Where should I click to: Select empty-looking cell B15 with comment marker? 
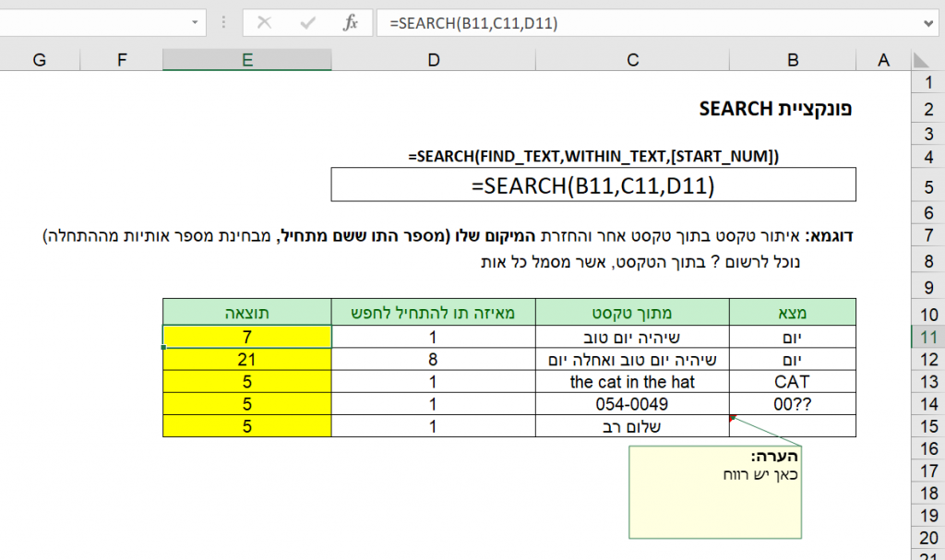(793, 426)
